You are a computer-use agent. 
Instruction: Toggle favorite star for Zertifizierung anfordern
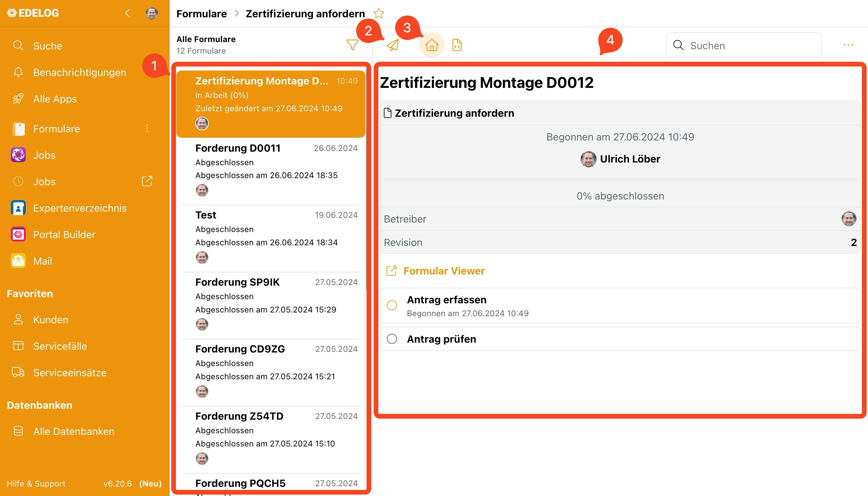(x=378, y=14)
